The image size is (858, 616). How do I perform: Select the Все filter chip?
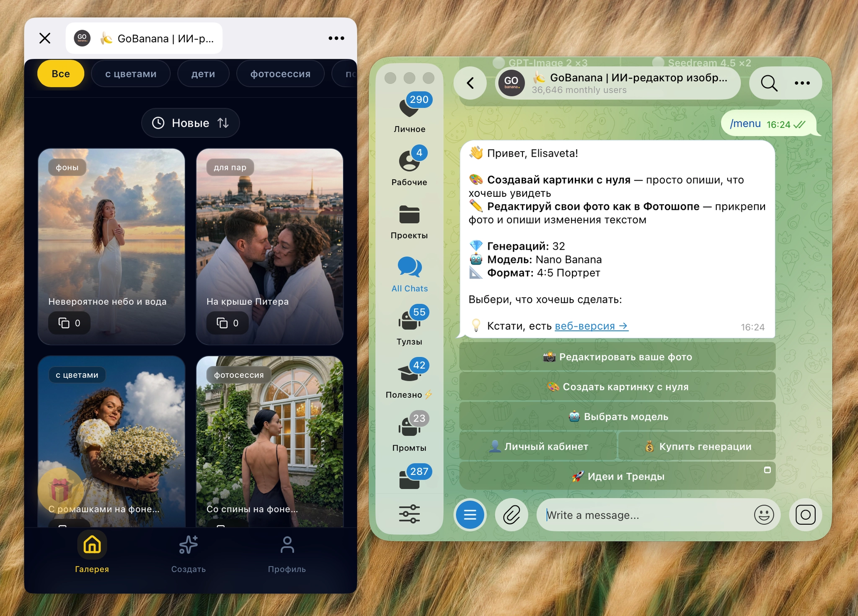coord(61,74)
